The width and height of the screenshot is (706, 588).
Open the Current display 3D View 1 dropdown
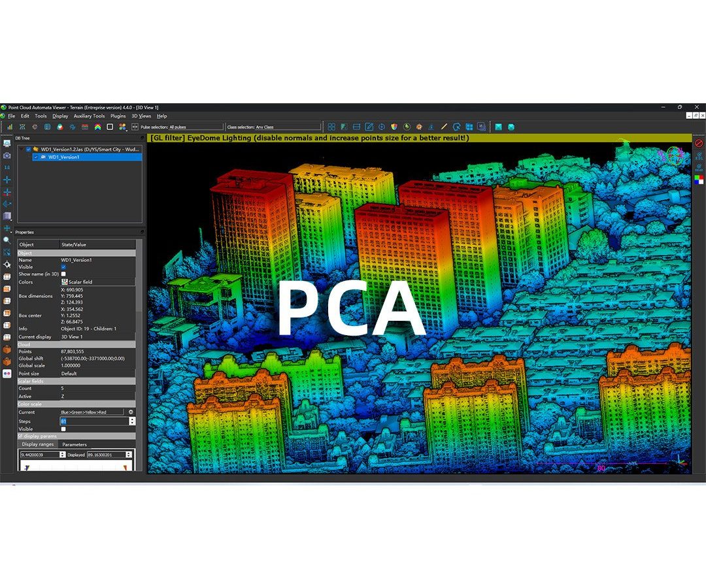tap(97, 336)
